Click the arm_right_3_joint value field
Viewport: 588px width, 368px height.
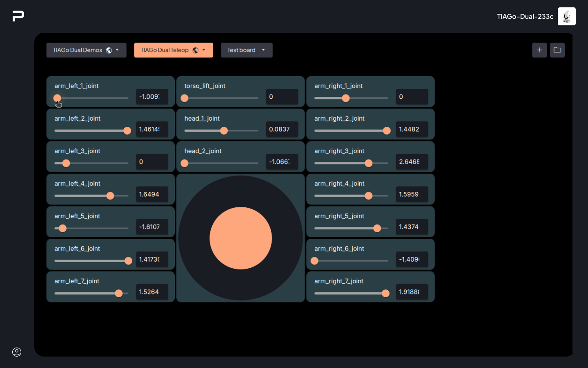[x=412, y=162]
